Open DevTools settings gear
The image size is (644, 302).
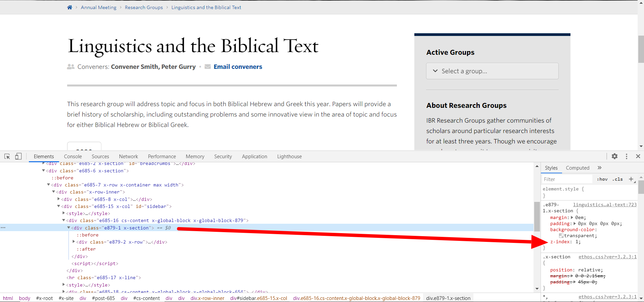(x=614, y=156)
